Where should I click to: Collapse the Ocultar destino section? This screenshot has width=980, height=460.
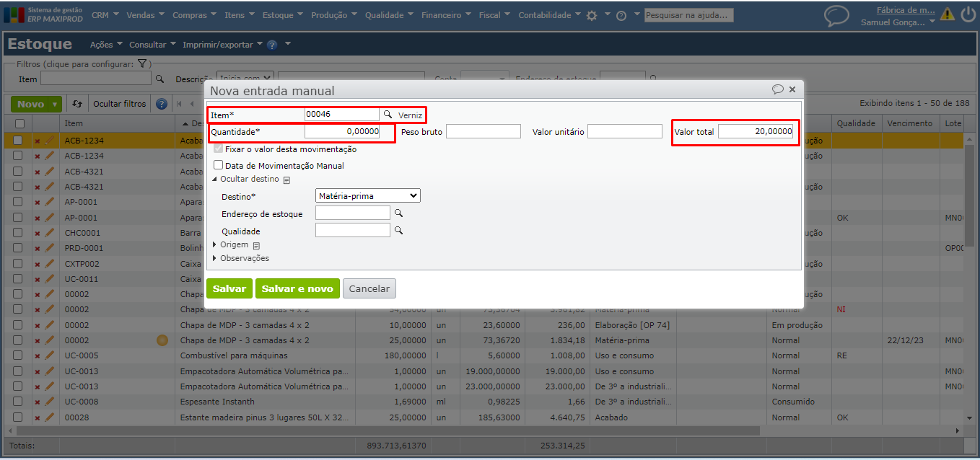(245, 180)
